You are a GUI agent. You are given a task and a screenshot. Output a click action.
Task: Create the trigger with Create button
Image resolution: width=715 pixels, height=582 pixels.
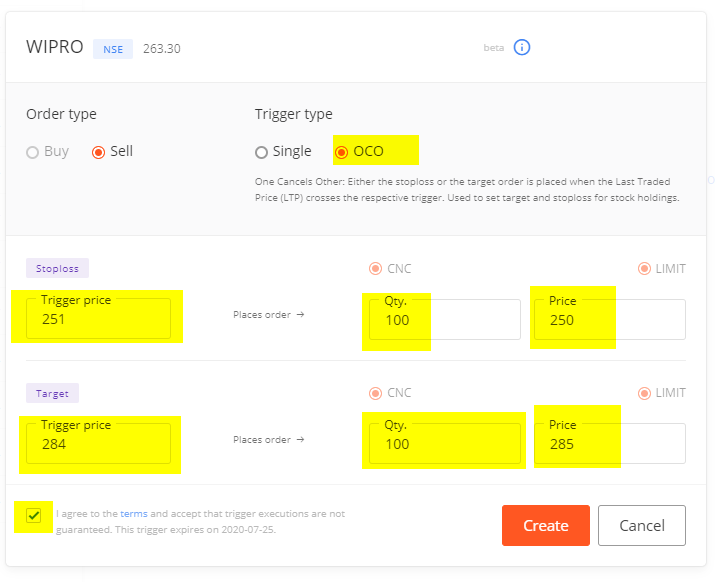[x=546, y=525]
